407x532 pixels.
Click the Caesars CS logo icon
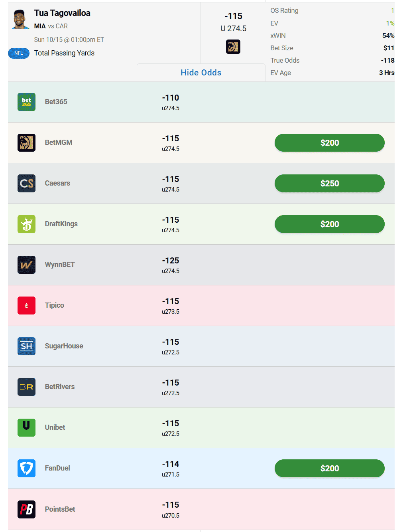[26, 183]
